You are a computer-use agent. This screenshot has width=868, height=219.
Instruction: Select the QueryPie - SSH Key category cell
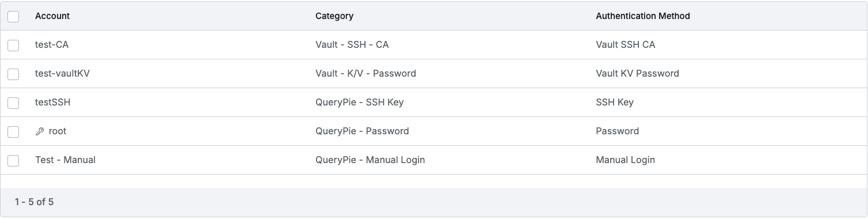click(x=360, y=103)
